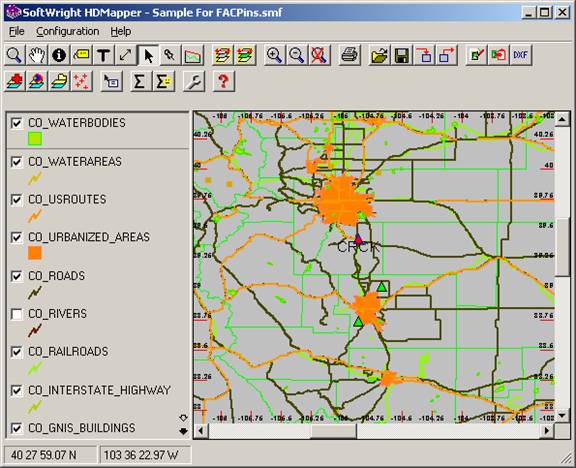The width and height of the screenshot is (576, 468).
Task: Click the CO_WATERBODIES green fill swatch
Action: click(35, 139)
